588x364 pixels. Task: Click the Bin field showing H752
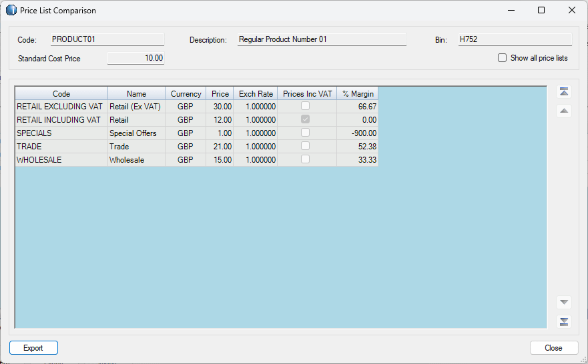[514, 40]
